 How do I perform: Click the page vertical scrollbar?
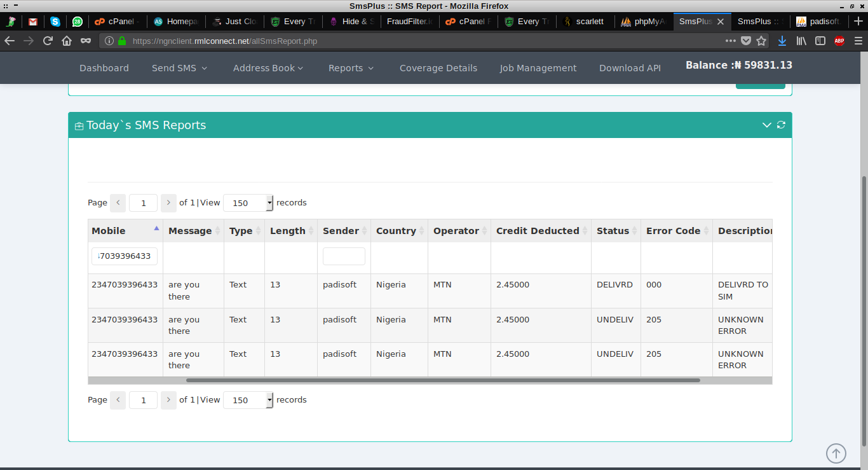tap(864, 312)
